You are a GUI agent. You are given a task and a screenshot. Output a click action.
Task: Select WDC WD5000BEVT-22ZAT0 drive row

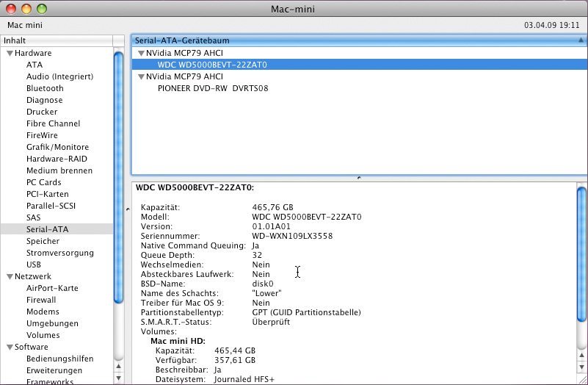tap(359, 65)
